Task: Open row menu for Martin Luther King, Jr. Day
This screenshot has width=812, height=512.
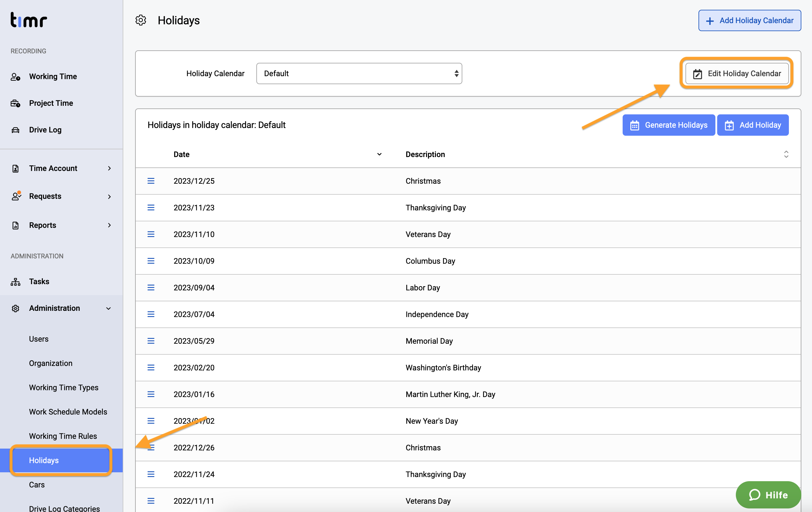Action: [151, 394]
